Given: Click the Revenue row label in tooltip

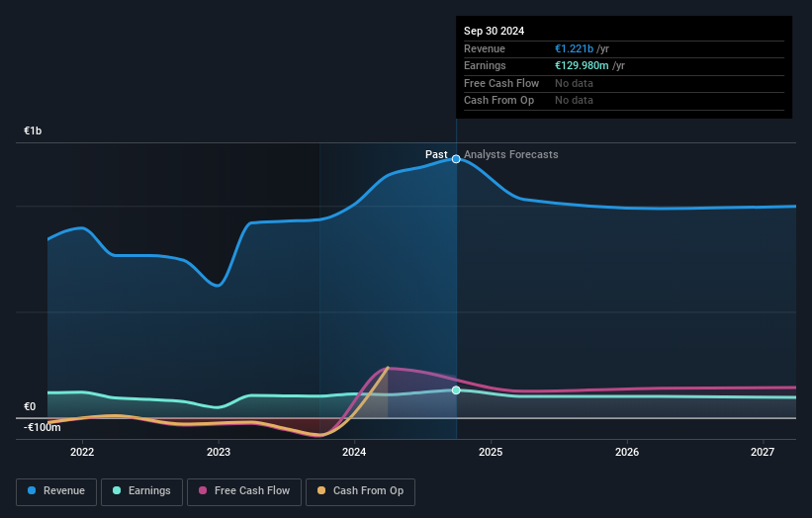Looking at the screenshot, I should click(485, 48).
